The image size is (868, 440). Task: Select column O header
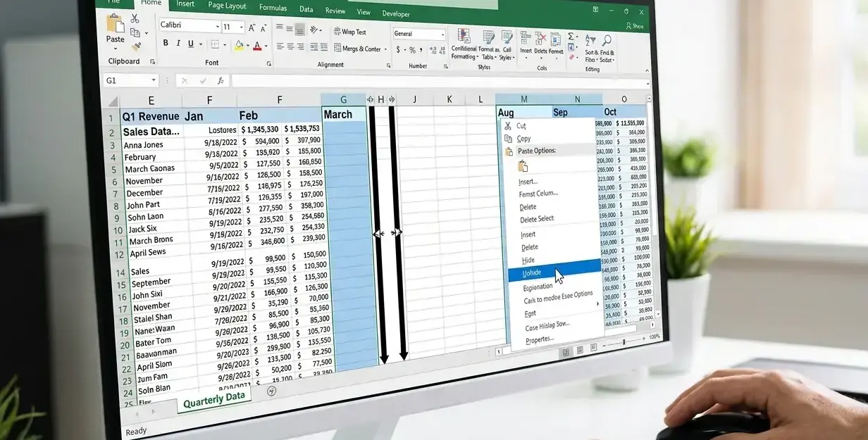[x=624, y=99]
